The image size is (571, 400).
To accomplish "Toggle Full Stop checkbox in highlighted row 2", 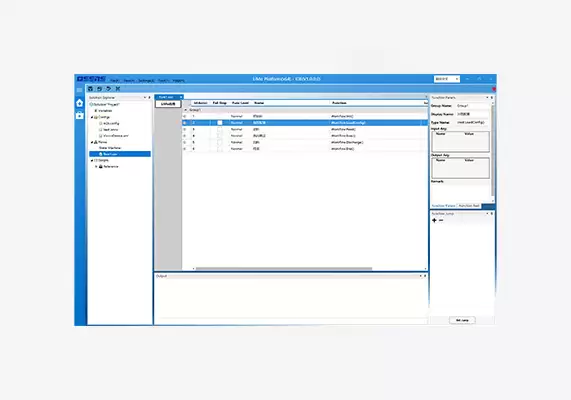I will [x=220, y=123].
